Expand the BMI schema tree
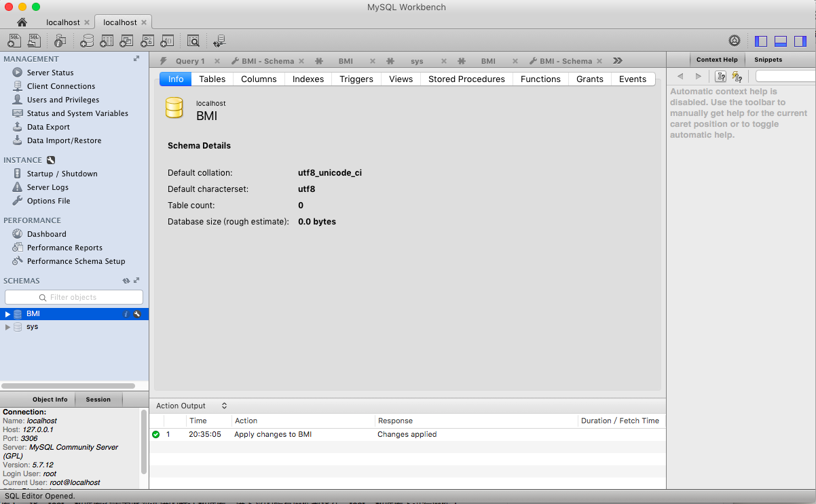The image size is (816, 504). (8, 314)
